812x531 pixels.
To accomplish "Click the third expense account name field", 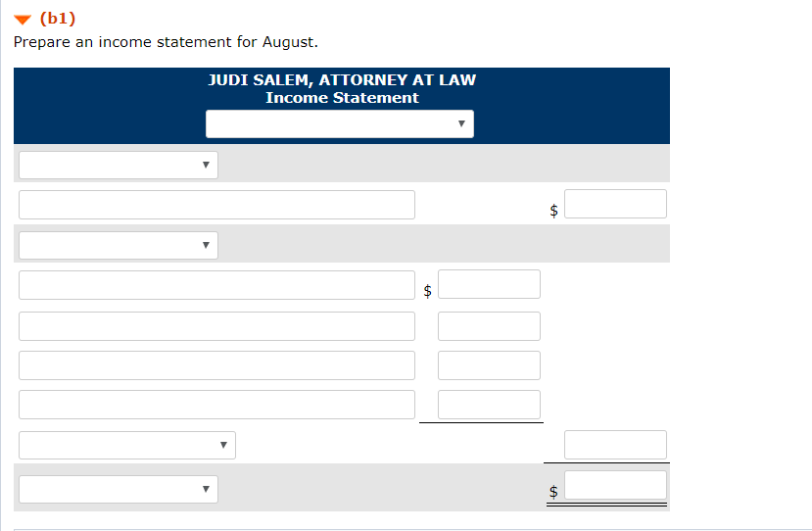I will pos(216,365).
